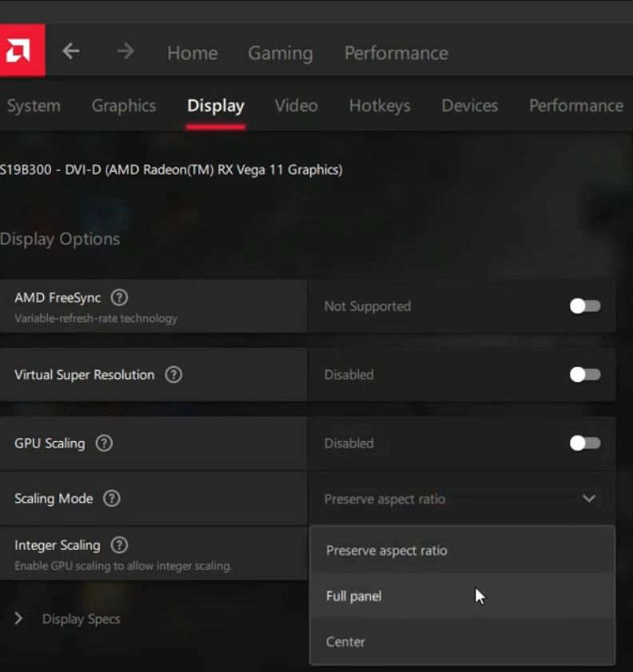Image resolution: width=633 pixels, height=672 pixels.
Task: Select the Display tab
Action: 216,105
